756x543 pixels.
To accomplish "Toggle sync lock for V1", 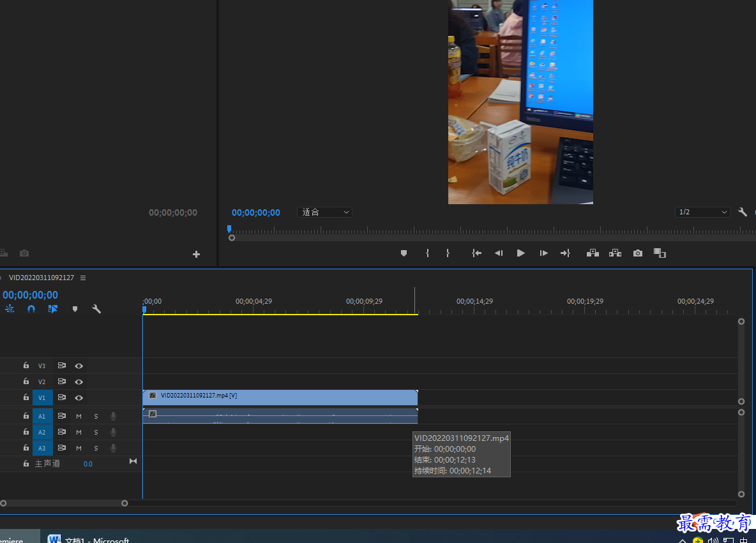I will tap(62, 398).
